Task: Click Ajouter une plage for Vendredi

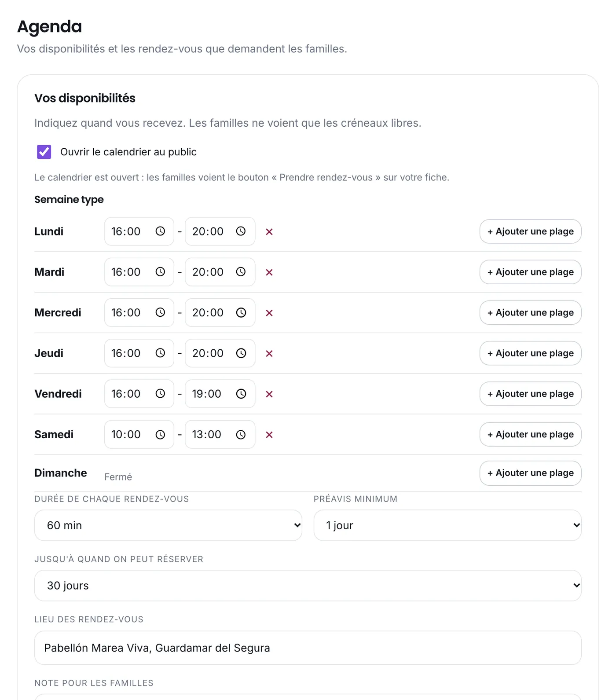Action: tap(530, 394)
